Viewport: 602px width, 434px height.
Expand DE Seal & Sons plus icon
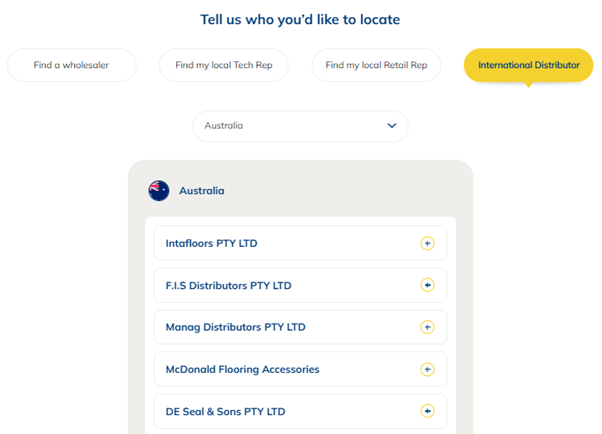click(427, 411)
